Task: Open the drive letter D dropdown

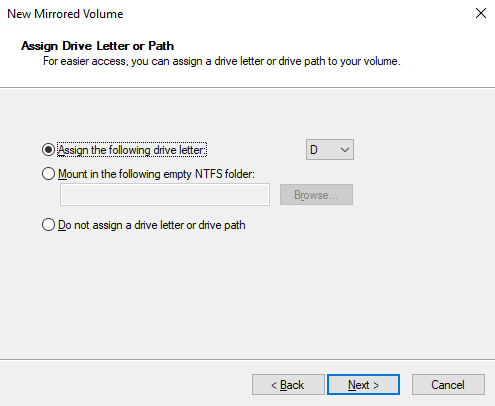Action: (330, 150)
